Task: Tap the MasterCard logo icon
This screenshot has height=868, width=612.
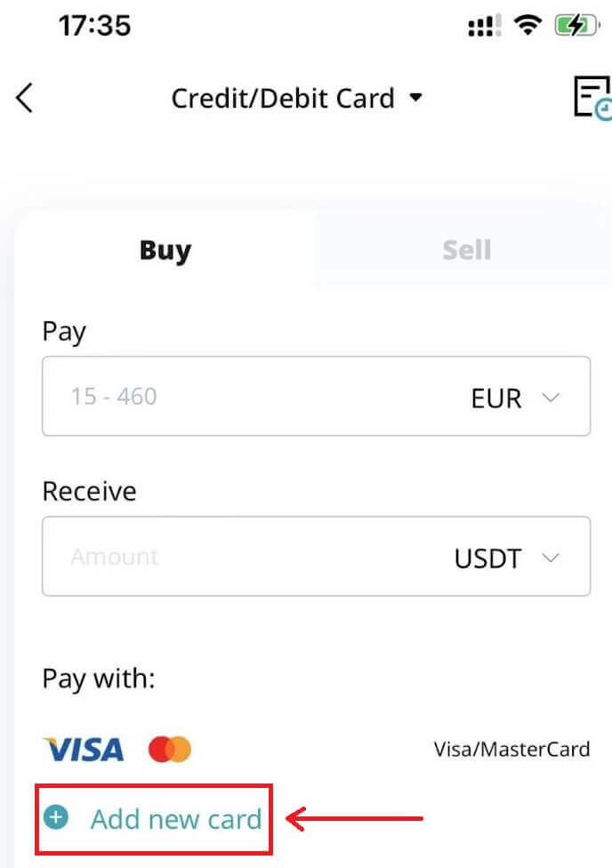Action: click(170, 750)
